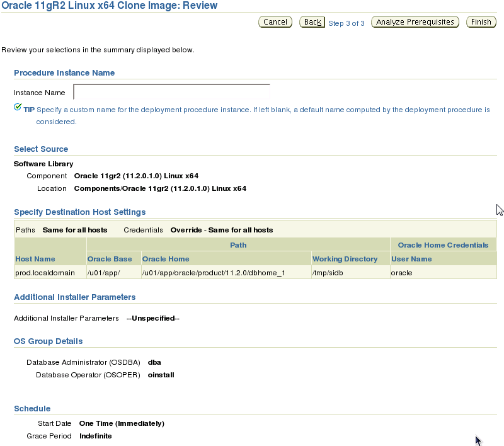This screenshot has width=504, height=446.
Task: Focus the Instance Name text field
Action: (171, 92)
